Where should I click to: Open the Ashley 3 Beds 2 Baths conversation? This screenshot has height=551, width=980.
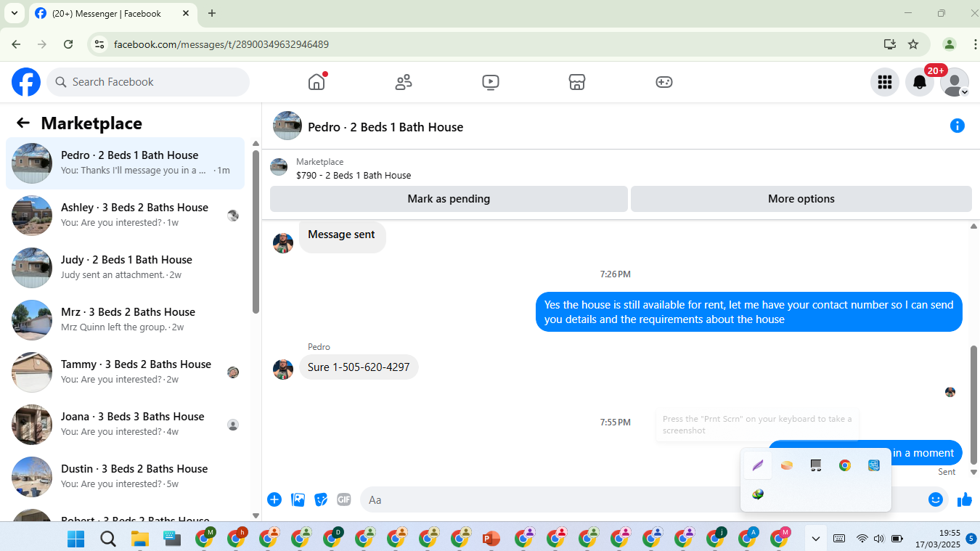pos(125,216)
